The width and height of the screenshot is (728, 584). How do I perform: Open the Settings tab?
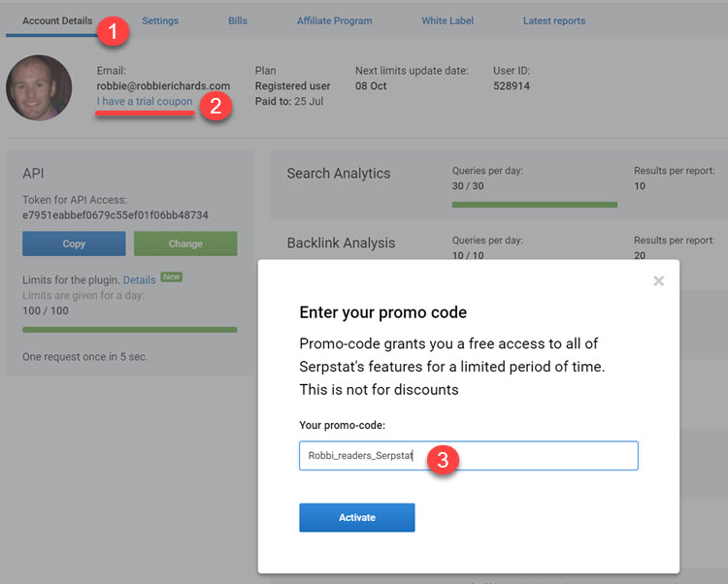(x=160, y=20)
